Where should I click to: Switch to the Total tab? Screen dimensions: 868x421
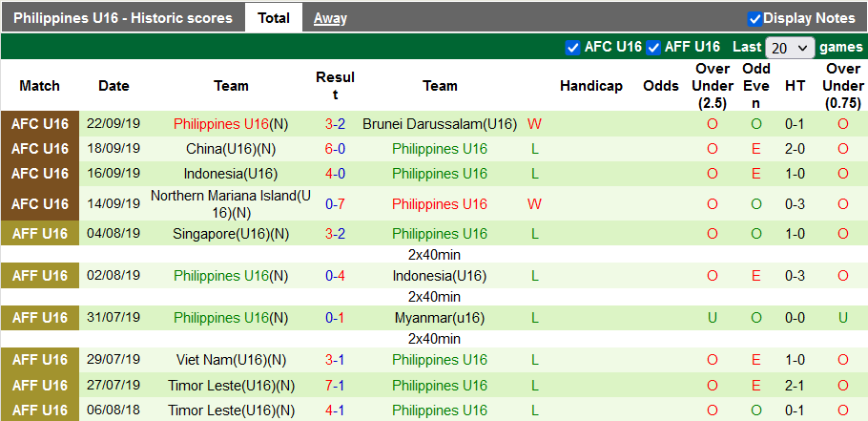[274, 18]
